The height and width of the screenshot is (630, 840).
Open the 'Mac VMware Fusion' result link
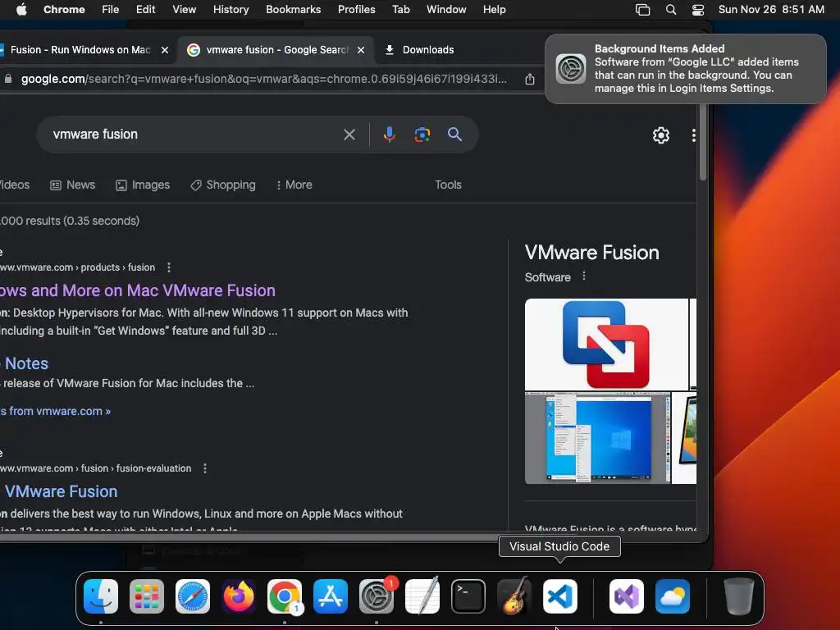click(137, 290)
